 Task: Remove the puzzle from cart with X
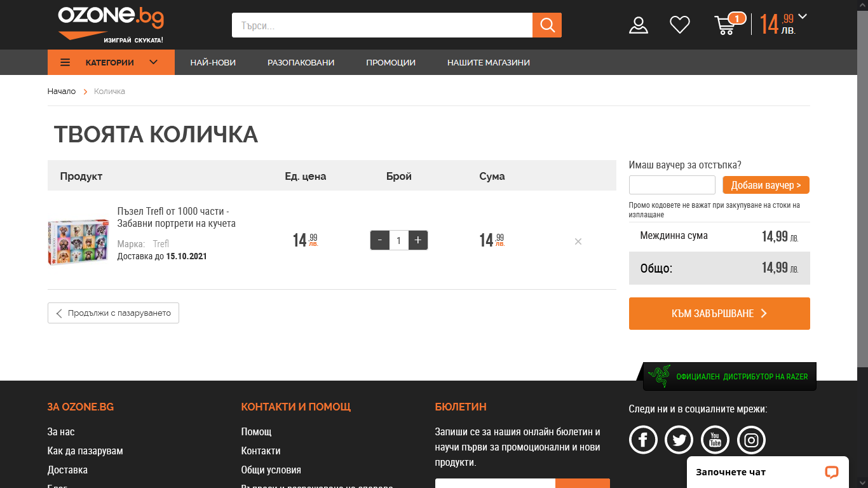[578, 241]
